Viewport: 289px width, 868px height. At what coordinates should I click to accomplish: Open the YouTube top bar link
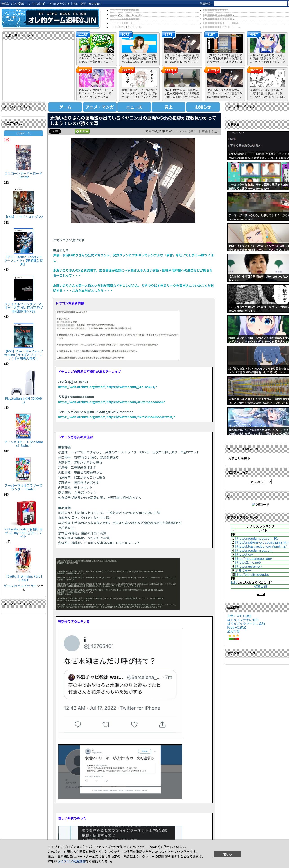(x=94, y=4)
